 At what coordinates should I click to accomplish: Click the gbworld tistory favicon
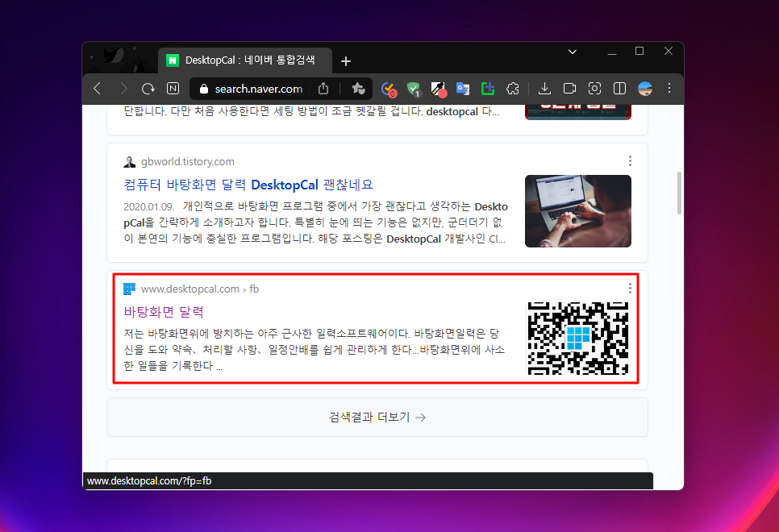click(x=129, y=162)
